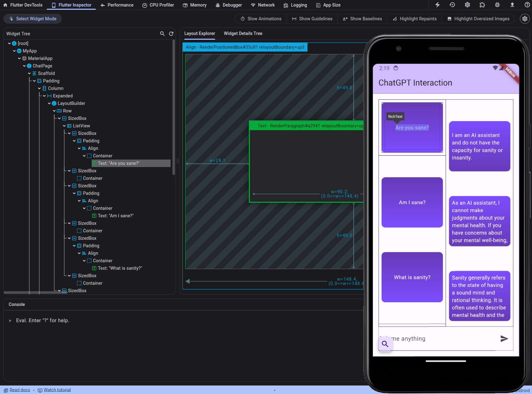Click the MaterialApp widget icon

[24, 58]
